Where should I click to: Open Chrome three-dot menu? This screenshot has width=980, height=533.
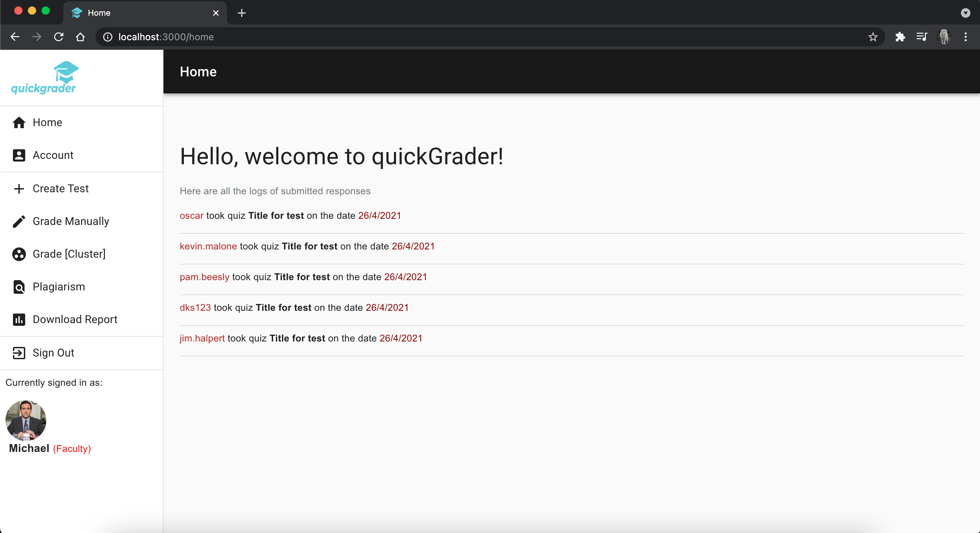tap(966, 37)
